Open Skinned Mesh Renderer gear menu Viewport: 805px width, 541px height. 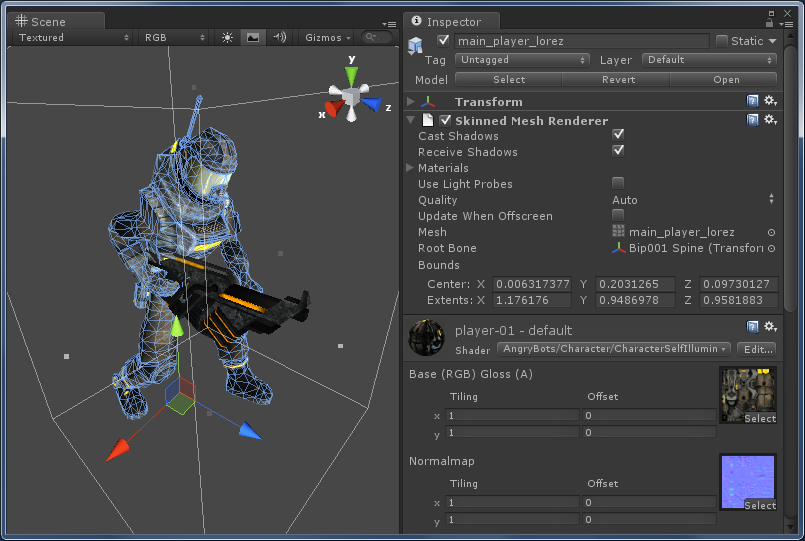[770, 120]
